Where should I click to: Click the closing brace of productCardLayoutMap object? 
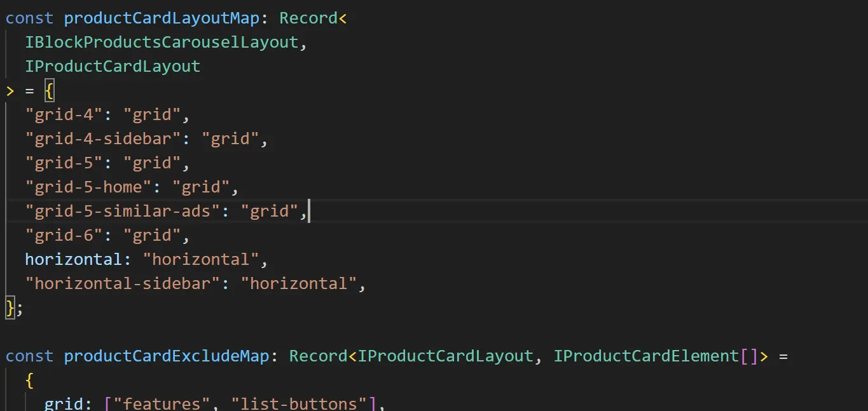tap(10, 307)
